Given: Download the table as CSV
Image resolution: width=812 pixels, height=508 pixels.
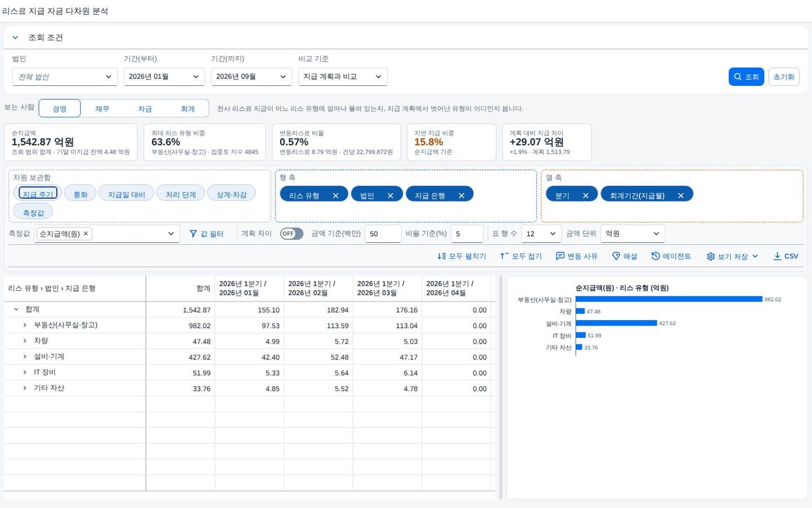Looking at the screenshot, I should (x=785, y=256).
